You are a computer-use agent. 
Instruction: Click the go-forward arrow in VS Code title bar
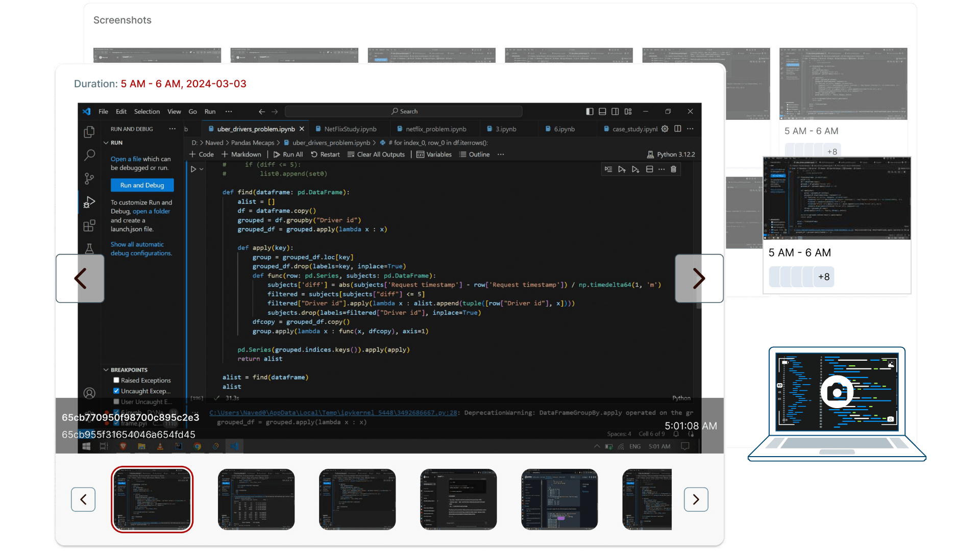click(x=275, y=111)
